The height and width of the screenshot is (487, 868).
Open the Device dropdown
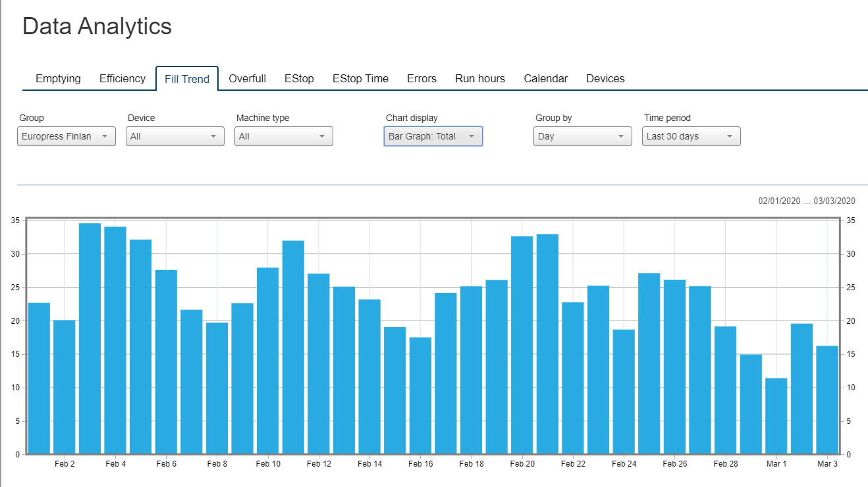[x=175, y=136]
